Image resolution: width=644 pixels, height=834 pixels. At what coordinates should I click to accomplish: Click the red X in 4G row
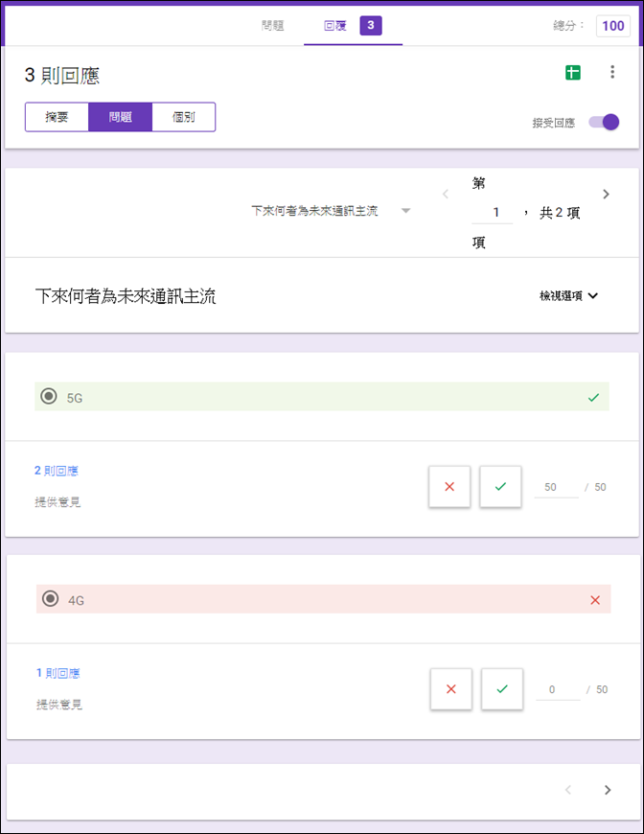[x=595, y=600]
